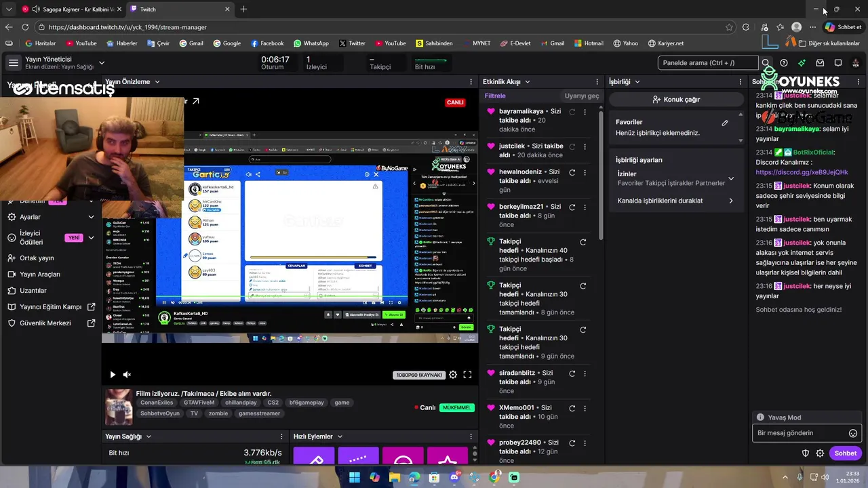Image resolution: width=868 pixels, height=488 pixels.
Task: Open Yayın Araçları in the sidebar
Action: [x=40, y=274]
